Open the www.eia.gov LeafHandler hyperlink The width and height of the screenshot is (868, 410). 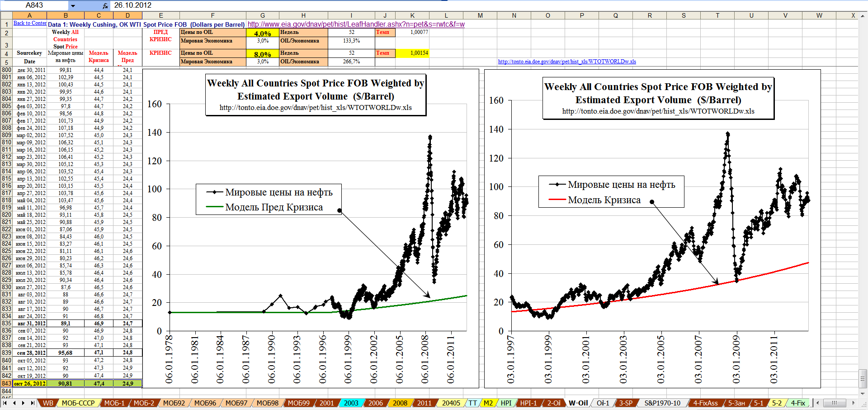(356, 24)
